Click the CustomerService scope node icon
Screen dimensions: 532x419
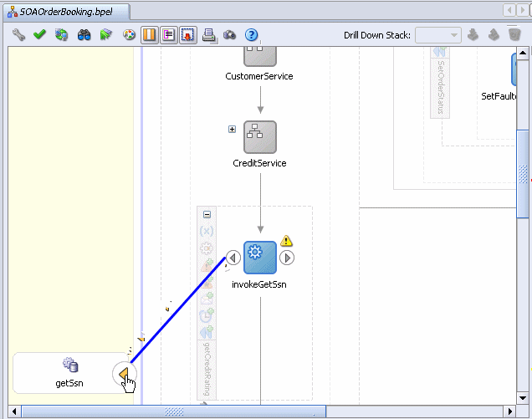tap(260, 56)
